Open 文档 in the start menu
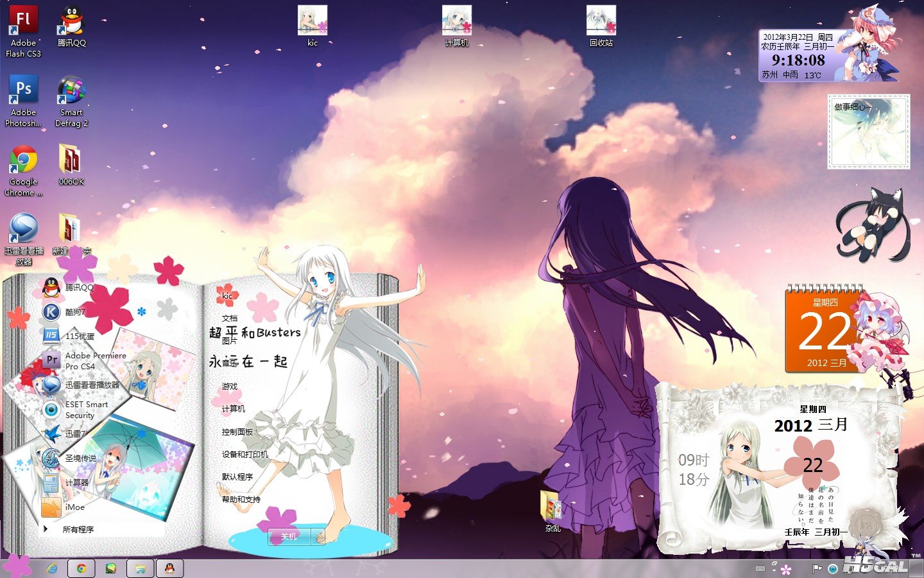924x578 pixels. pyautogui.click(x=230, y=318)
